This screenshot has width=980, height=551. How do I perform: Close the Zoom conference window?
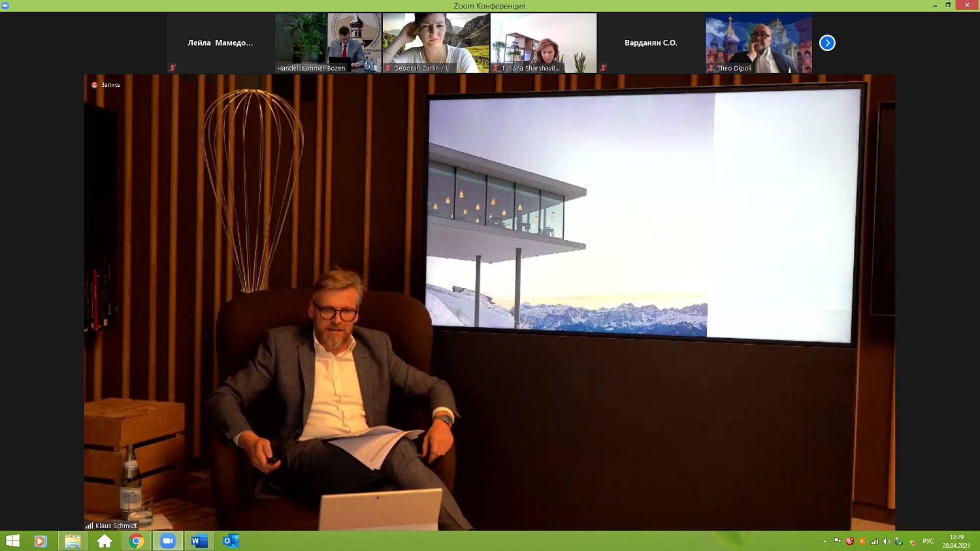pos(968,5)
